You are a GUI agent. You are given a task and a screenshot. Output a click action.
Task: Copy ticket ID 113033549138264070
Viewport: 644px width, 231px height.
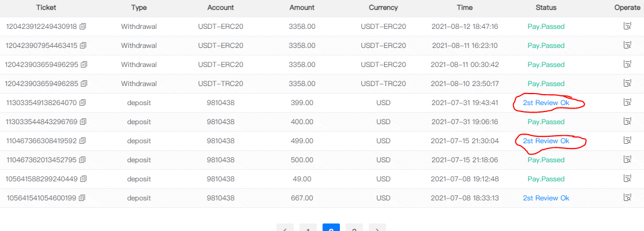(x=83, y=103)
